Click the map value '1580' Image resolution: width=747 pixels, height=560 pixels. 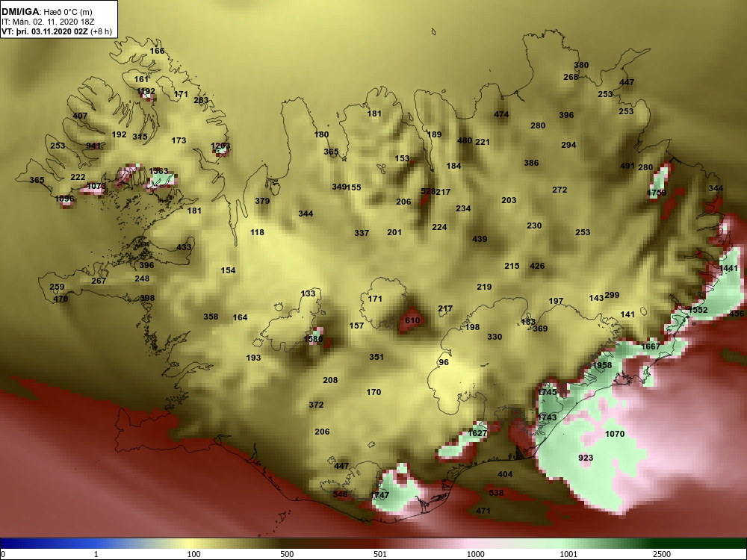point(313,340)
